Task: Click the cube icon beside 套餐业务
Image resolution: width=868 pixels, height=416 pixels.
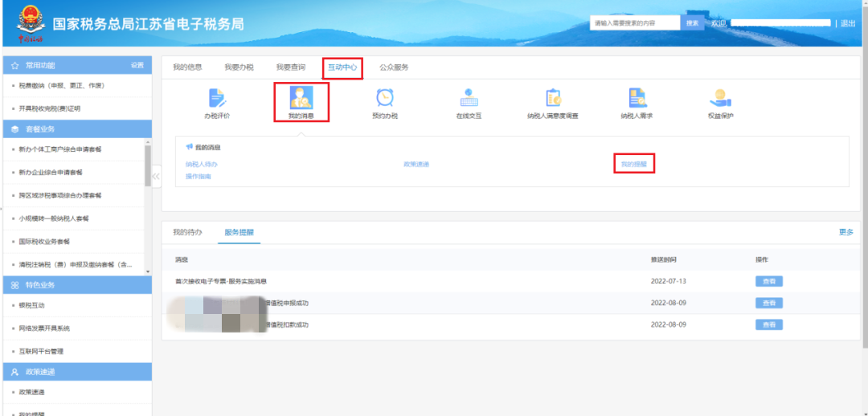Action: [x=15, y=128]
